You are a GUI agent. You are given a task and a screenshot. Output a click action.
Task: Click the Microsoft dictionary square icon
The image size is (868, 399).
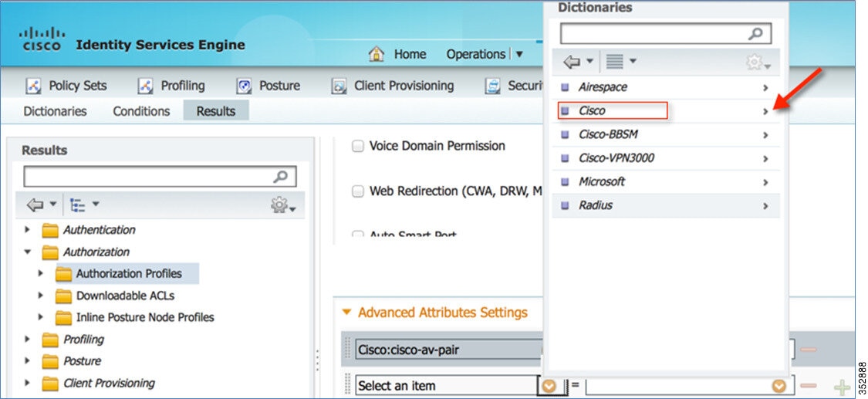pyautogui.click(x=565, y=181)
